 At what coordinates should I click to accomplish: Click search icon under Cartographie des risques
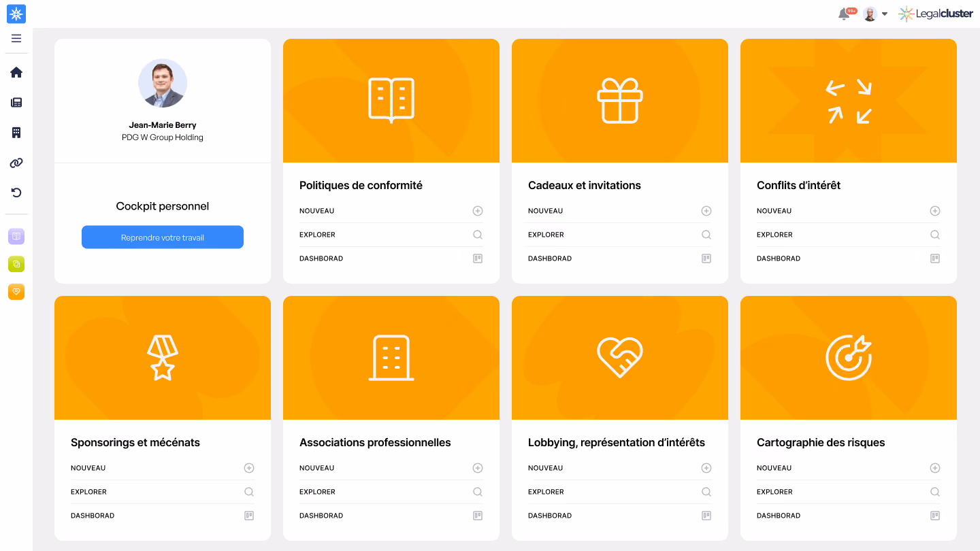tap(935, 492)
